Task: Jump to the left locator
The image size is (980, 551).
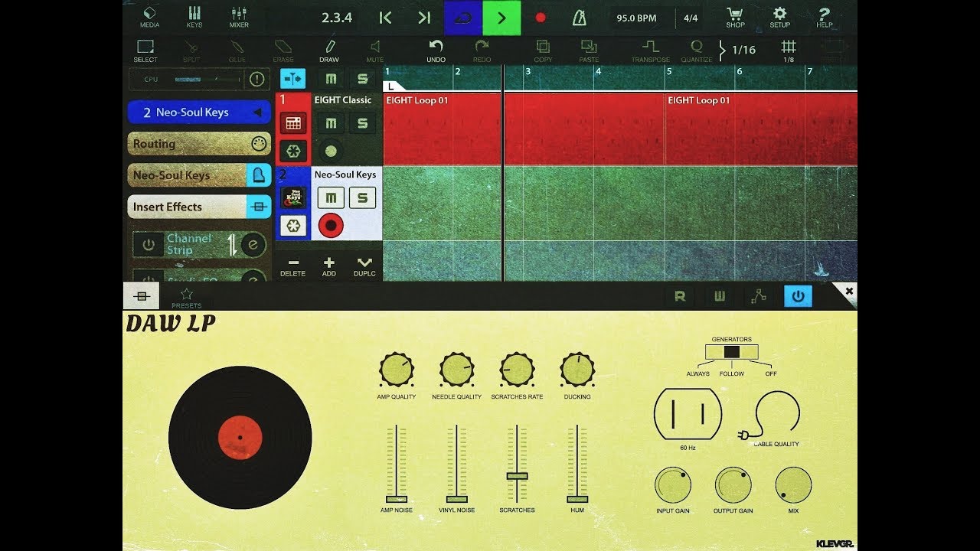Action: [x=386, y=18]
